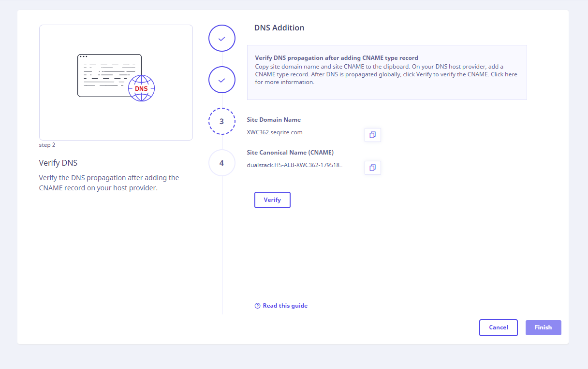Click the DNS Addition heading

point(279,28)
